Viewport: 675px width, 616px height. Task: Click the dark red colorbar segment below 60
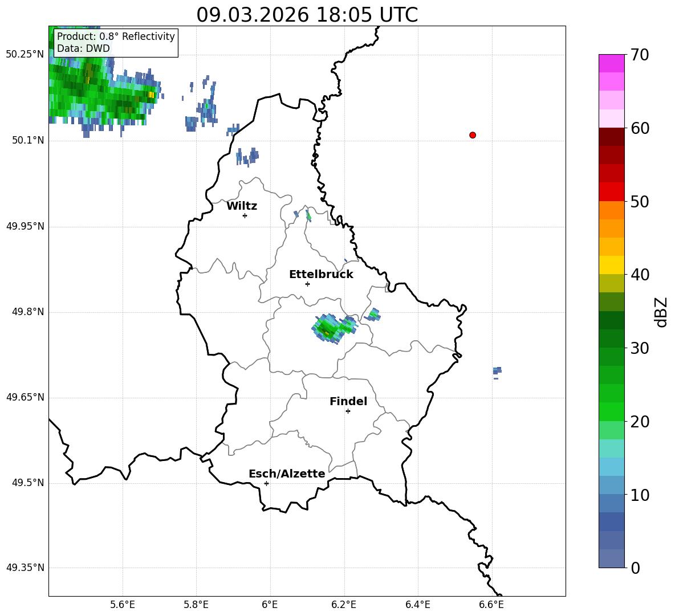611,137
